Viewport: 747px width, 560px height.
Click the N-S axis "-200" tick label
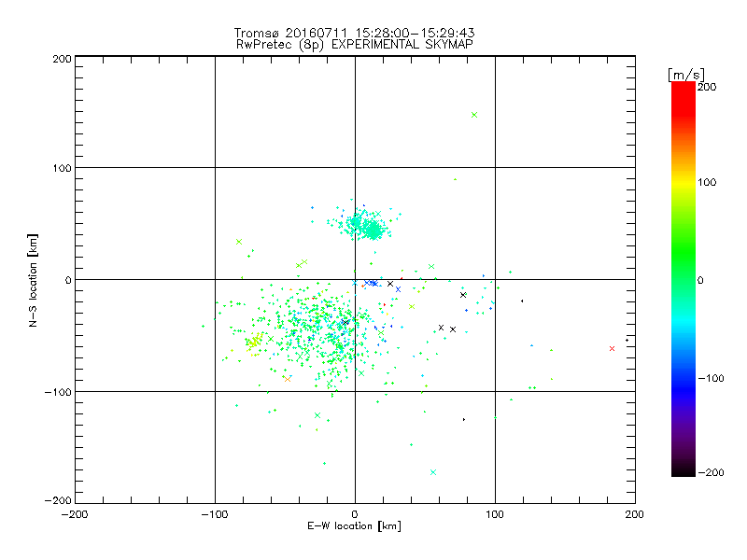(x=58, y=500)
